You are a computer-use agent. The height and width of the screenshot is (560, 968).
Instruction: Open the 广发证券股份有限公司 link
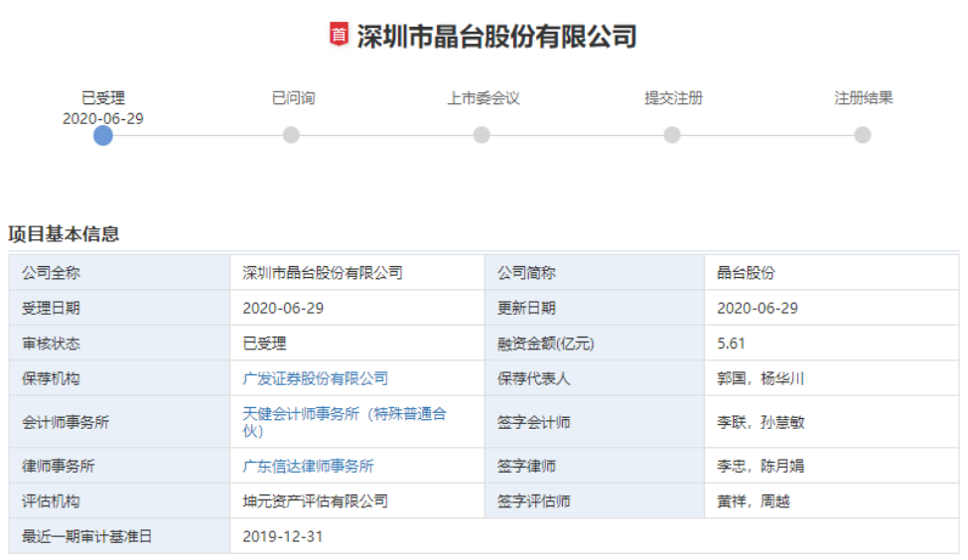tap(316, 378)
